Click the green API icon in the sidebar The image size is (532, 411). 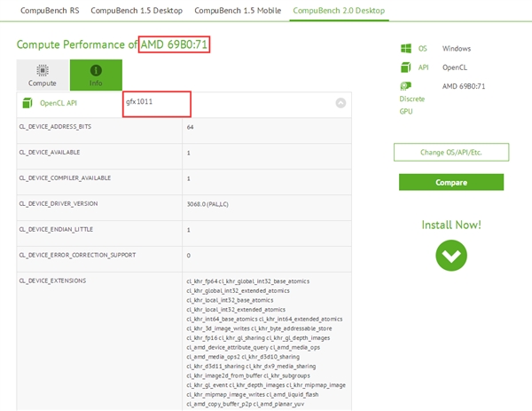pyautogui.click(x=405, y=67)
